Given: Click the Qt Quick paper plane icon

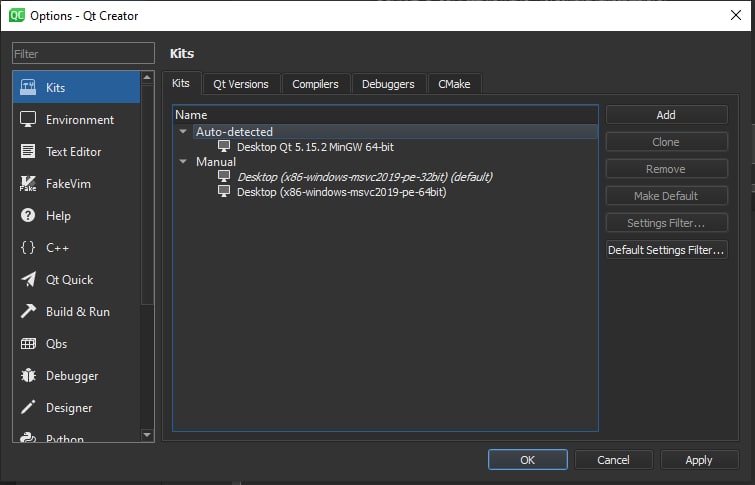Looking at the screenshot, I should click(28, 279).
